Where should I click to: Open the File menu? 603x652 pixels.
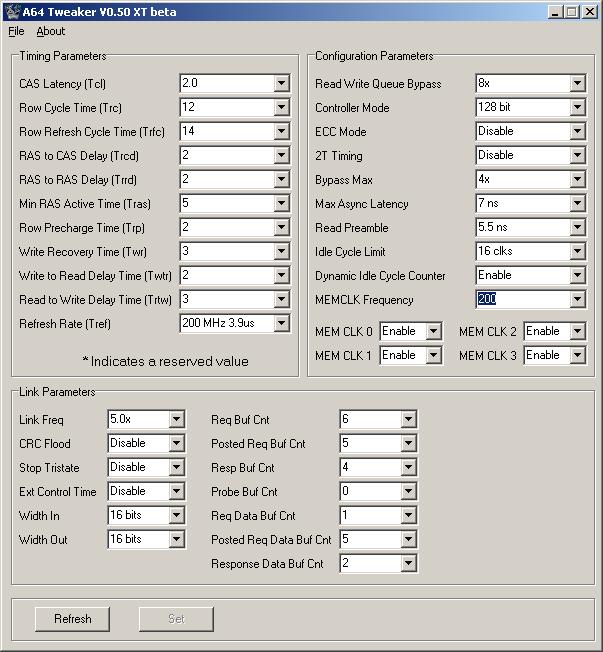(16, 31)
